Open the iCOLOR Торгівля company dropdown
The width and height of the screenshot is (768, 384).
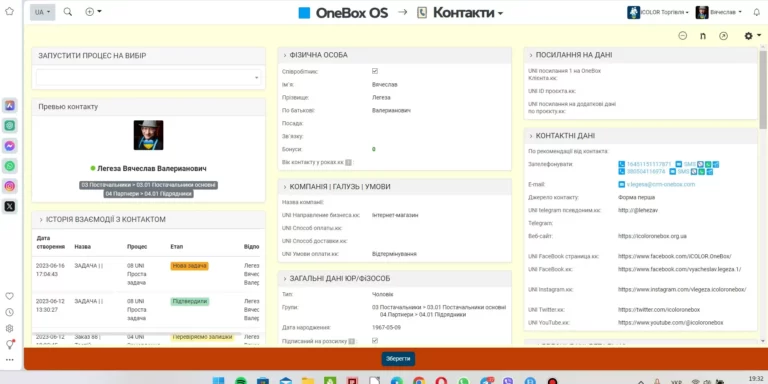[x=658, y=12]
